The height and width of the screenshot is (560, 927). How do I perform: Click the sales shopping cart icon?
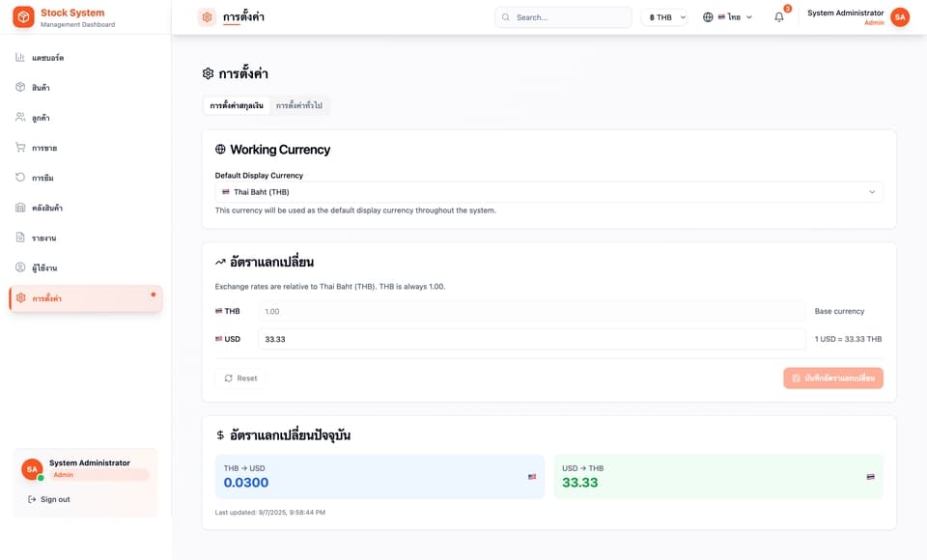(20, 148)
